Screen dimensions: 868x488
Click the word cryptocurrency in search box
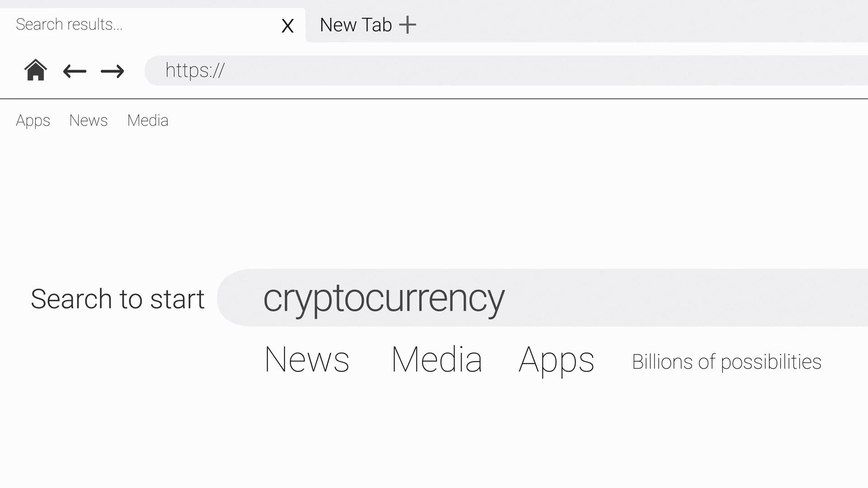point(383,298)
